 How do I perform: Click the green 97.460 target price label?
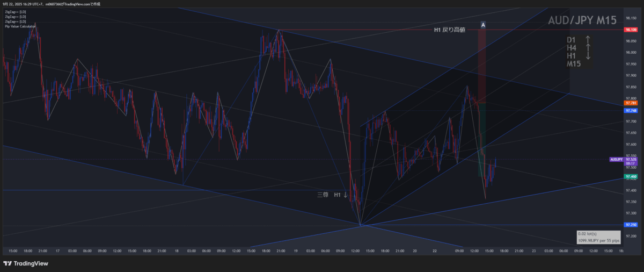click(x=631, y=176)
